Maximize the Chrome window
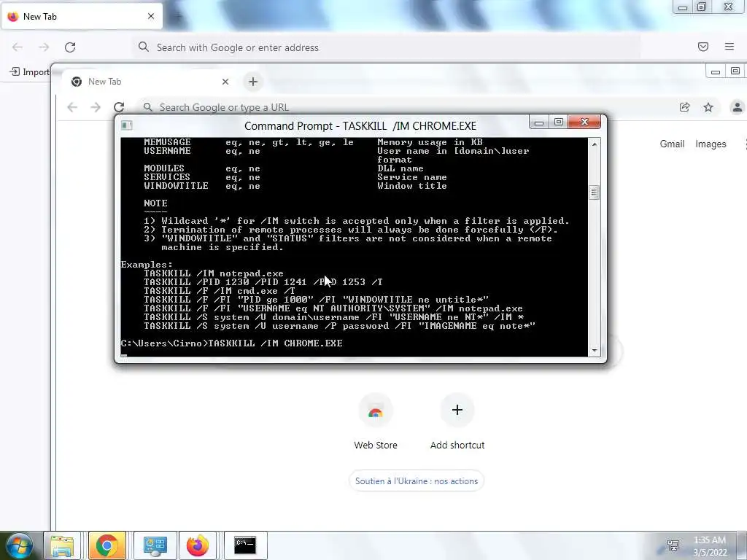 (x=735, y=71)
